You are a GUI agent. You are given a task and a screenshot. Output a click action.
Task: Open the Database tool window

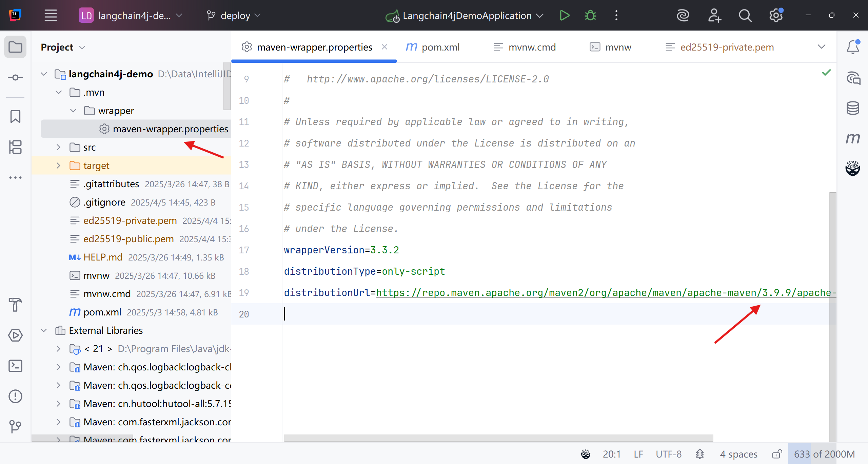click(x=853, y=108)
